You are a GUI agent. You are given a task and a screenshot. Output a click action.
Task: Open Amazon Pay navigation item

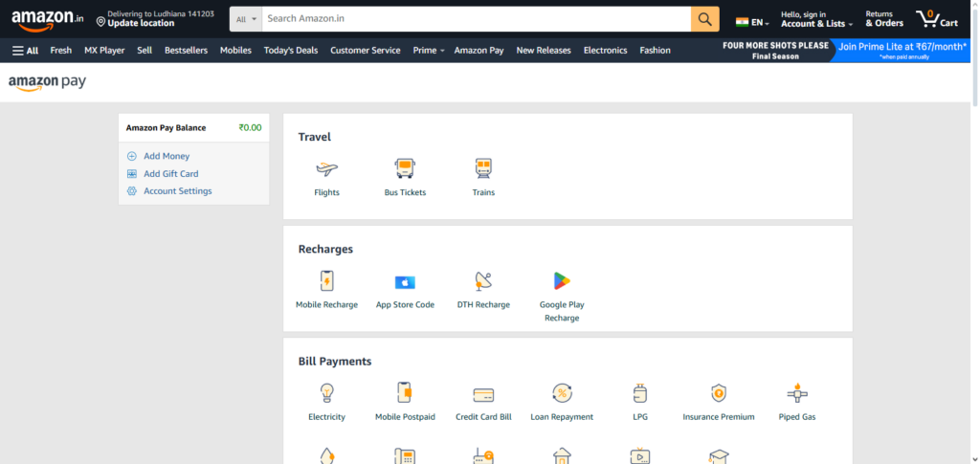[479, 51]
